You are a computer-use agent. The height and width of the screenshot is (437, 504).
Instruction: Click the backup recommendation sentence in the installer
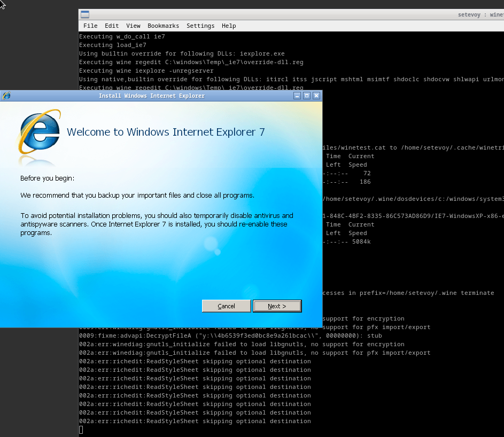[x=137, y=196]
